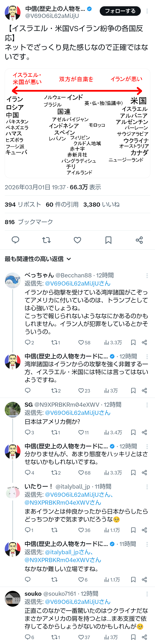This screenshot has width=155, height=644.
Task: Open the main post's three-dot more menu
Action: [x=147, y=11]
